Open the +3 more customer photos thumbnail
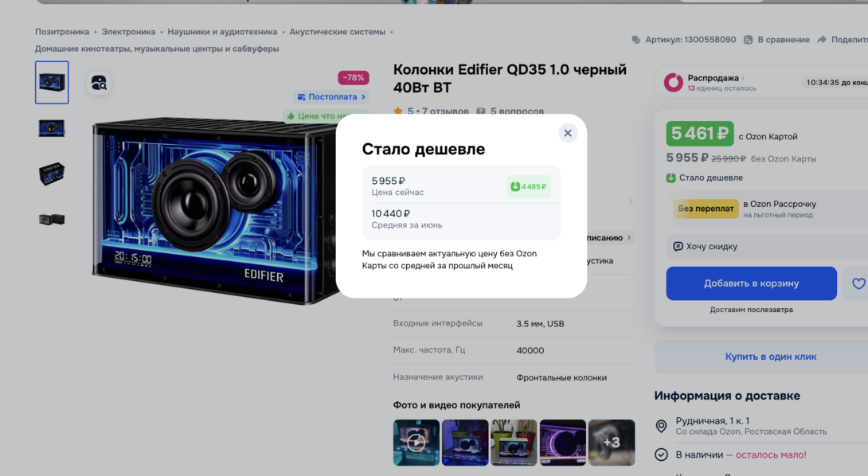 click(x=612, y=443)
